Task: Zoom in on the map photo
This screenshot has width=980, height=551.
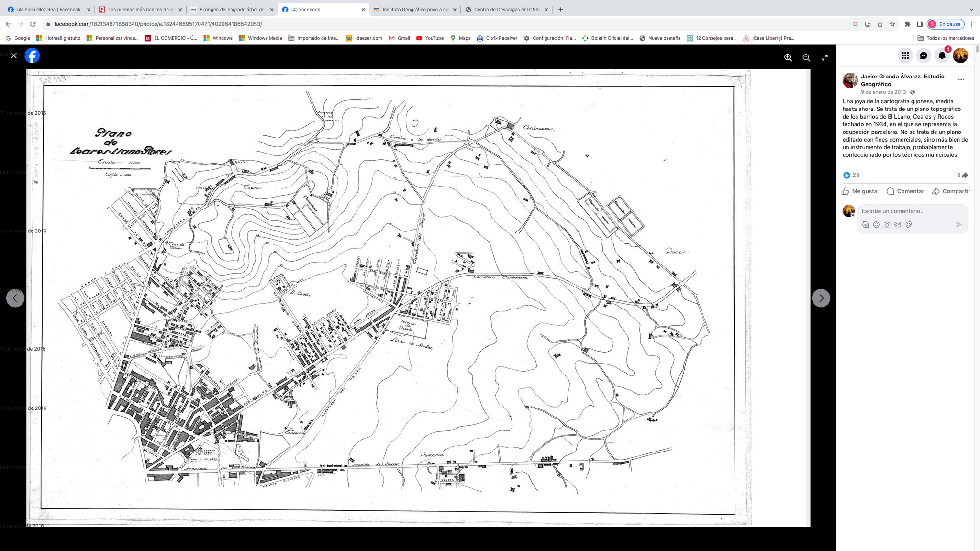Action: tap(788, 58)
